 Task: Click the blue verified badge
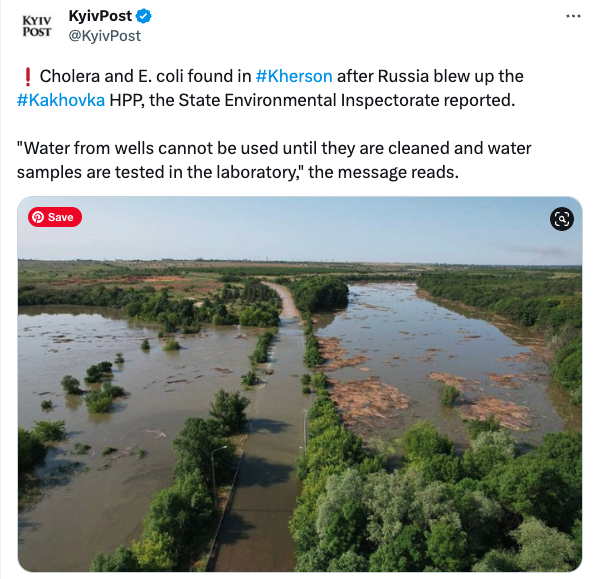[x=144, y=16]
